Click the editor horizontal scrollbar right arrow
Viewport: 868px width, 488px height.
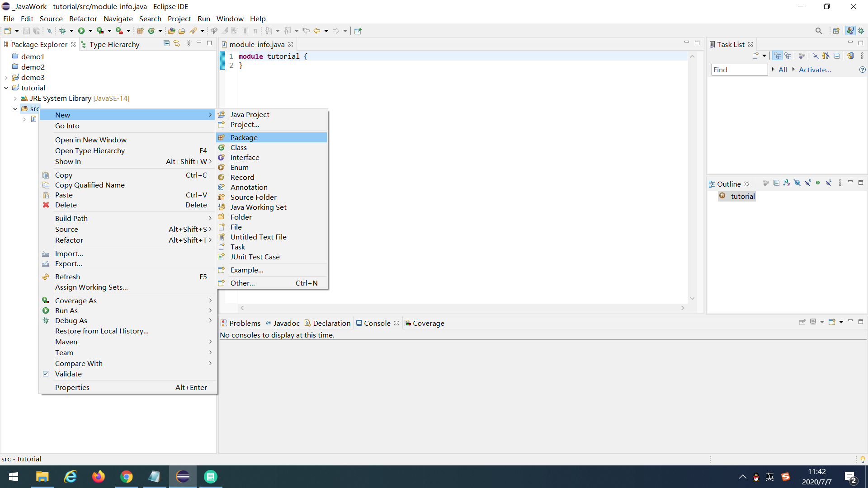pos(683,308)
